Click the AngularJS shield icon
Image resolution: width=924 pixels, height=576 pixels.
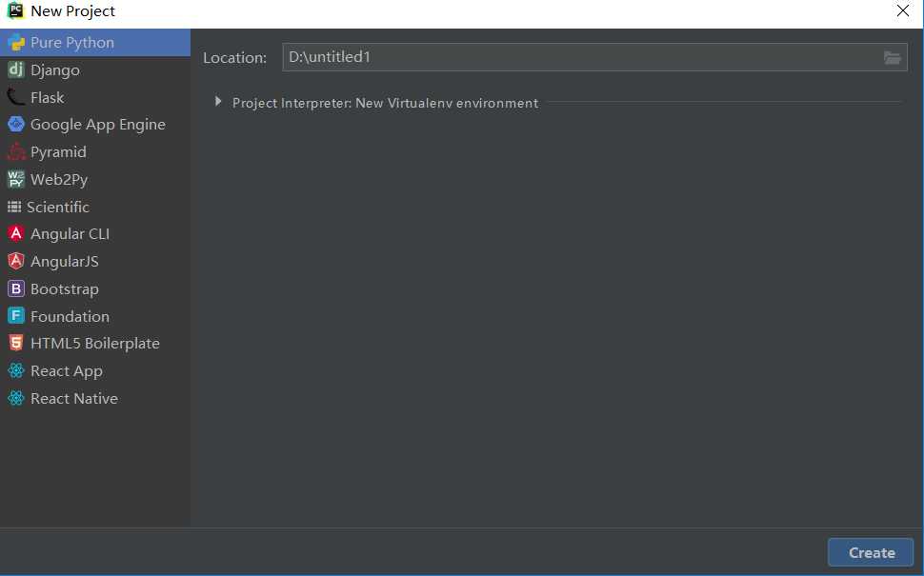click(16, 261)
